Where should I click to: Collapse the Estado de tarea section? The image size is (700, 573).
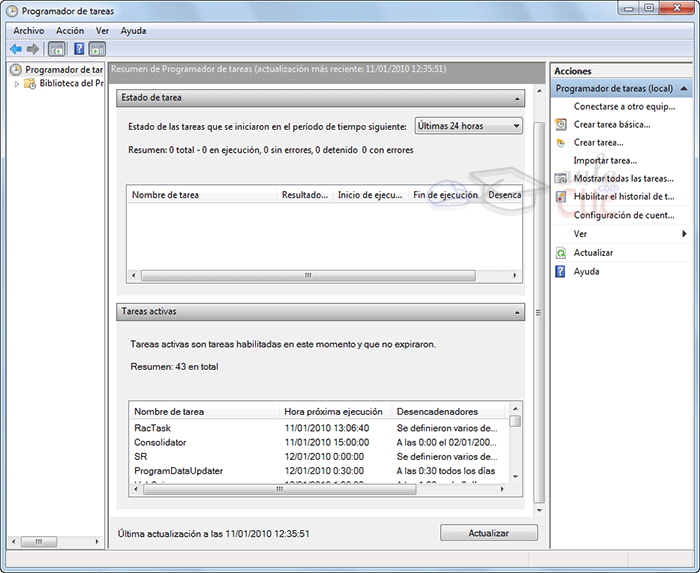[516, 98]
